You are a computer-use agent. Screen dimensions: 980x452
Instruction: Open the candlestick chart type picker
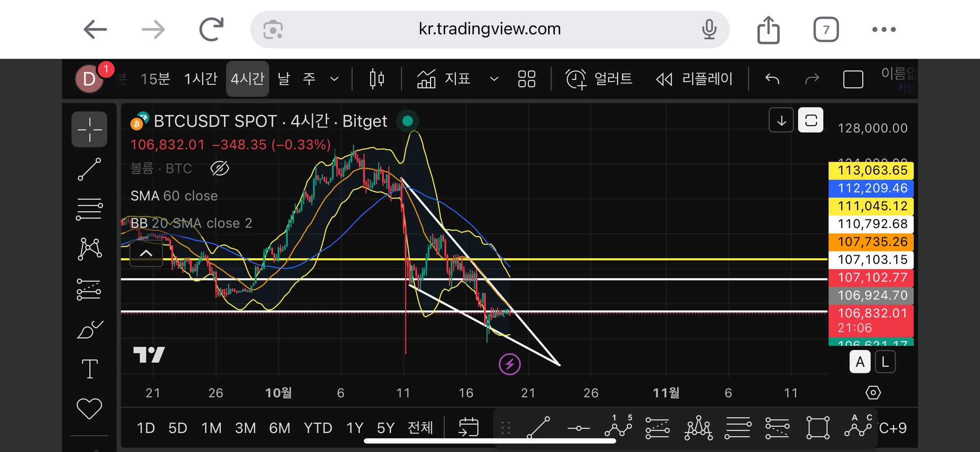pyautogui.click(x=377, y=79)
